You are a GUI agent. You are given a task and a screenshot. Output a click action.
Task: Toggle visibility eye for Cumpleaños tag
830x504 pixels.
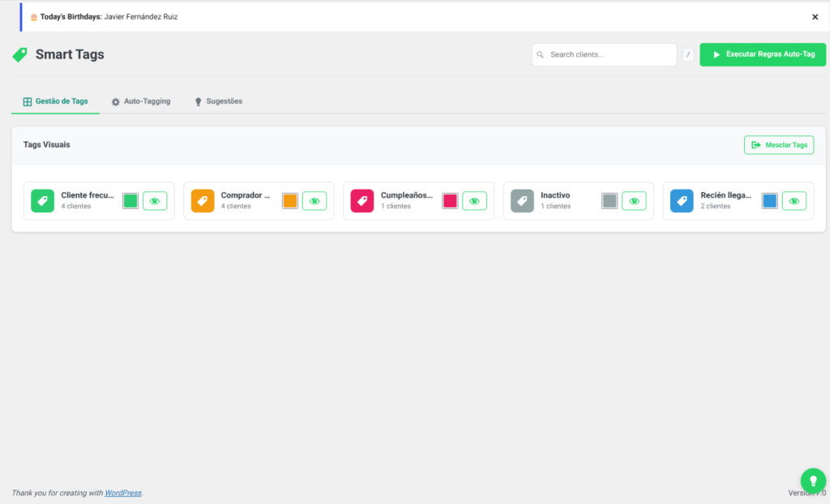click(474, 201)
